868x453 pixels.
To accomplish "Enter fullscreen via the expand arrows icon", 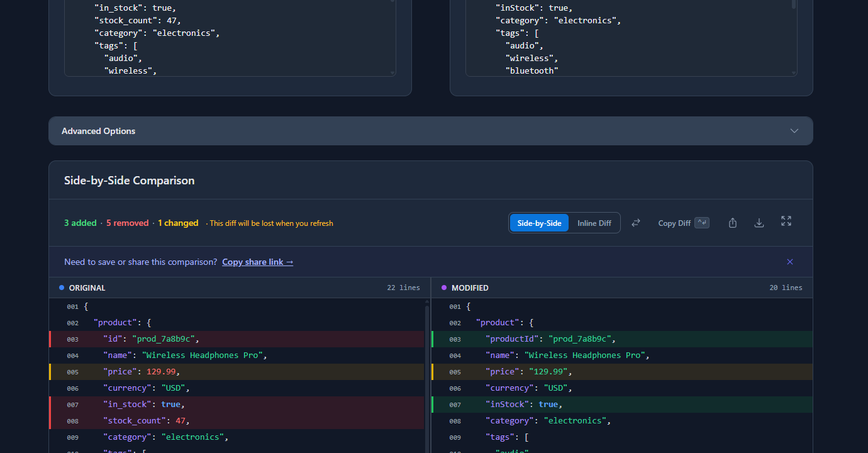I will (786, 222).
